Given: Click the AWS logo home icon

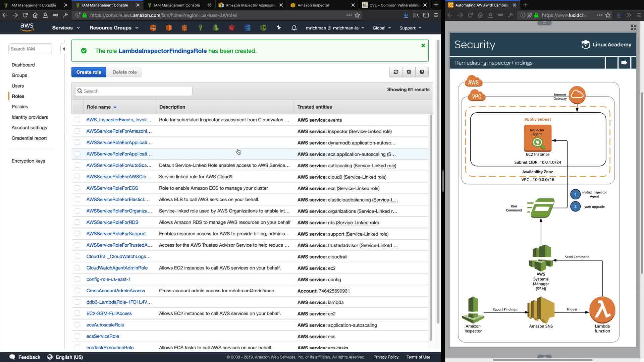Looking at the screenshot, I should (x=27, y=27).
